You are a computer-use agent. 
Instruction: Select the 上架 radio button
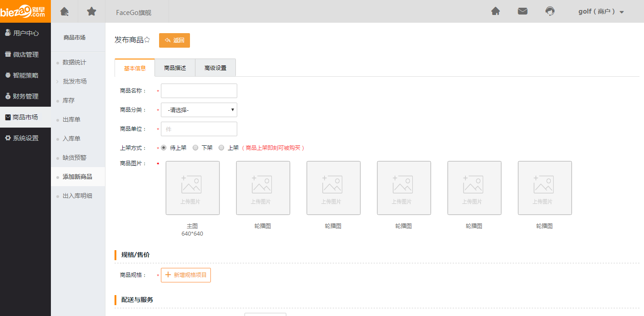coord(221,148)
